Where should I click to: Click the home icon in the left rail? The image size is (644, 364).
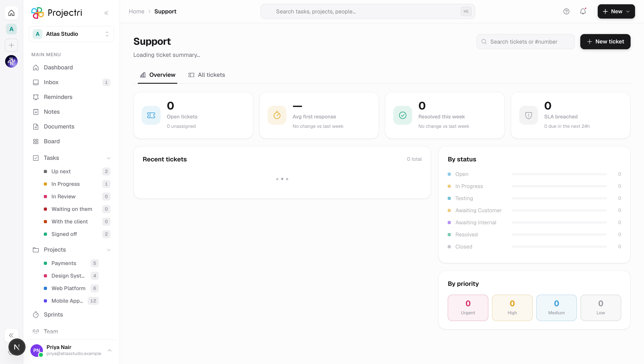(11, 13)
